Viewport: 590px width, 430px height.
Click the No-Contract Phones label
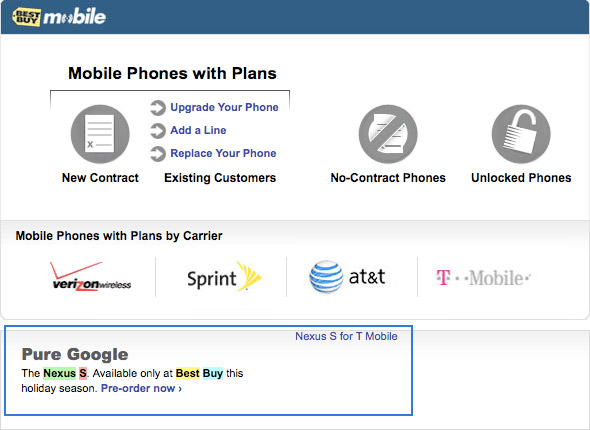click(x=388, y=178)
